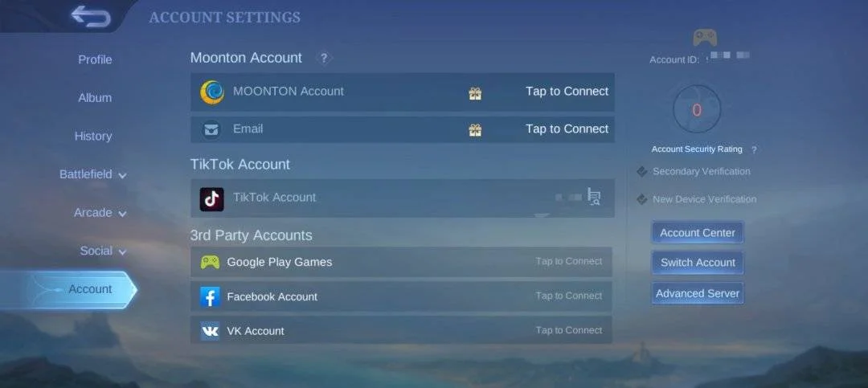Open the Advanced Server option

698,294
